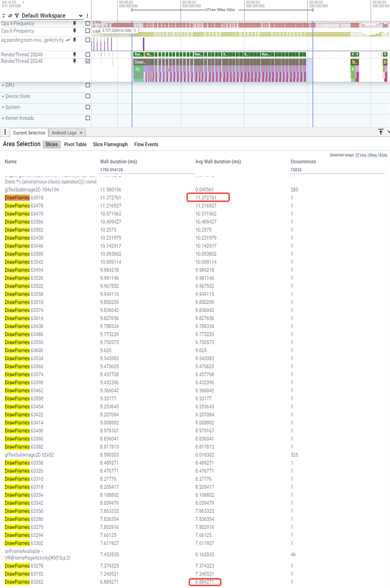This screenshot has height=588, width=390.
Task: Open the workspace three-dot options menu
Action: tap(87, 16)
